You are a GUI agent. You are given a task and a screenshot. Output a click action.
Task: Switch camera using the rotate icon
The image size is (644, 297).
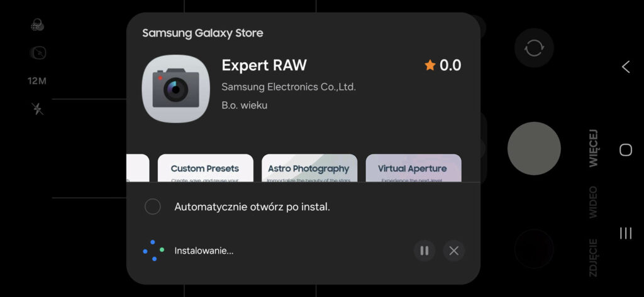tap(534, 48)
